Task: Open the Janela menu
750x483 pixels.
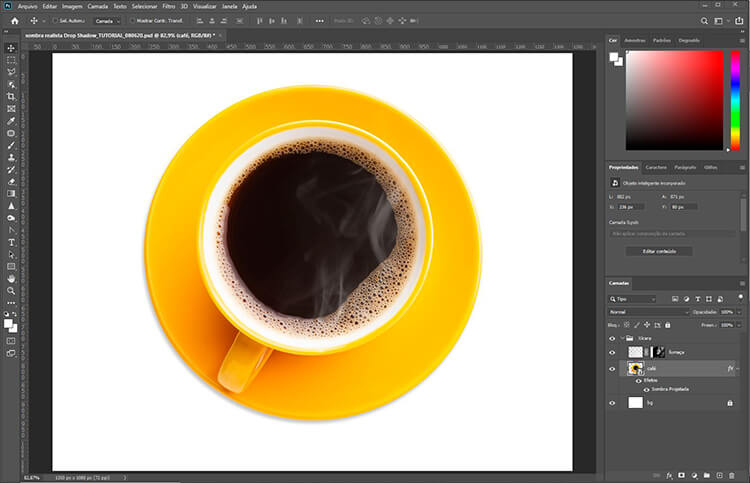Action: (230, 6)
